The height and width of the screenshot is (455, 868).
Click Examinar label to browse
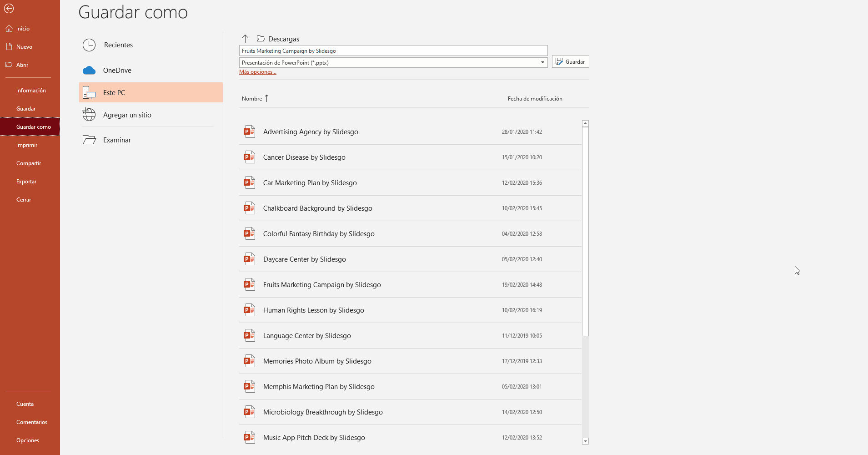[117, 140]
